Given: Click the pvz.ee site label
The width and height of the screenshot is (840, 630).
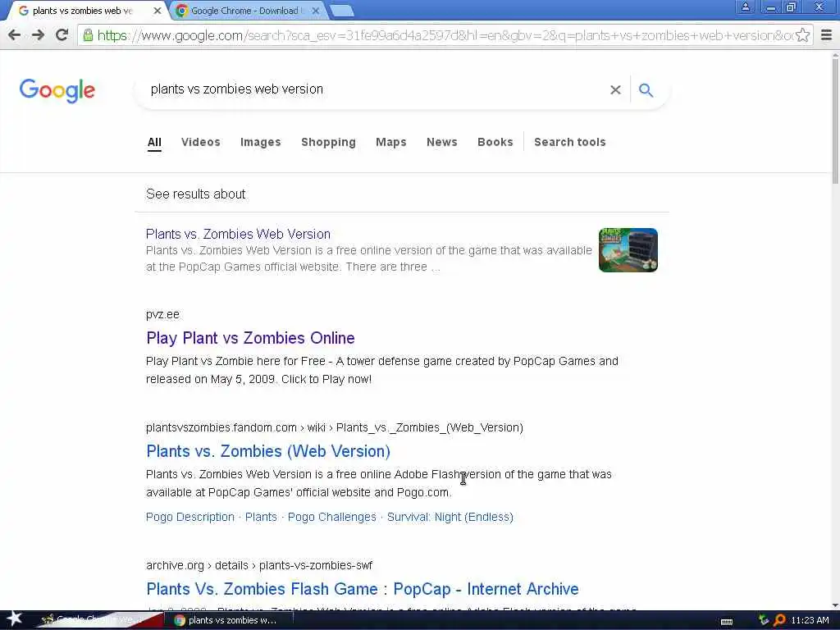Looking at the screenshot, I should 162,314.
